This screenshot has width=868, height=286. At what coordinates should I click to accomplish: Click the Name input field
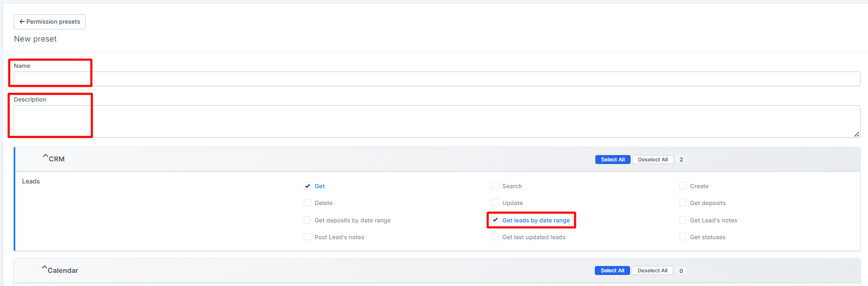pos(437,79)
